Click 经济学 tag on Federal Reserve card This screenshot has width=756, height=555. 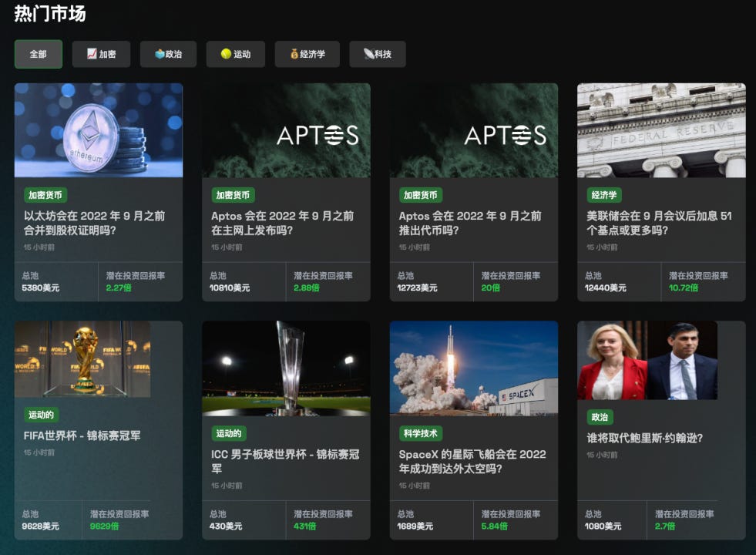[604, 195]
